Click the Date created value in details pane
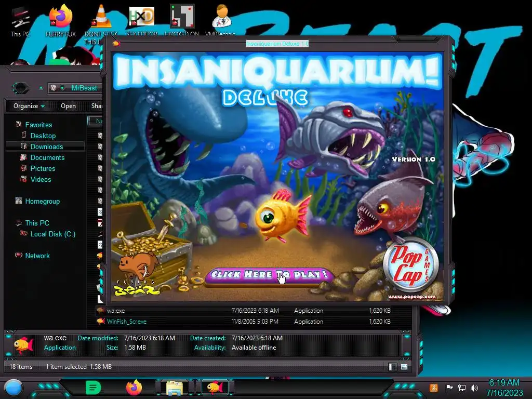This screenshot has width=532, height=399. point(257,338)
